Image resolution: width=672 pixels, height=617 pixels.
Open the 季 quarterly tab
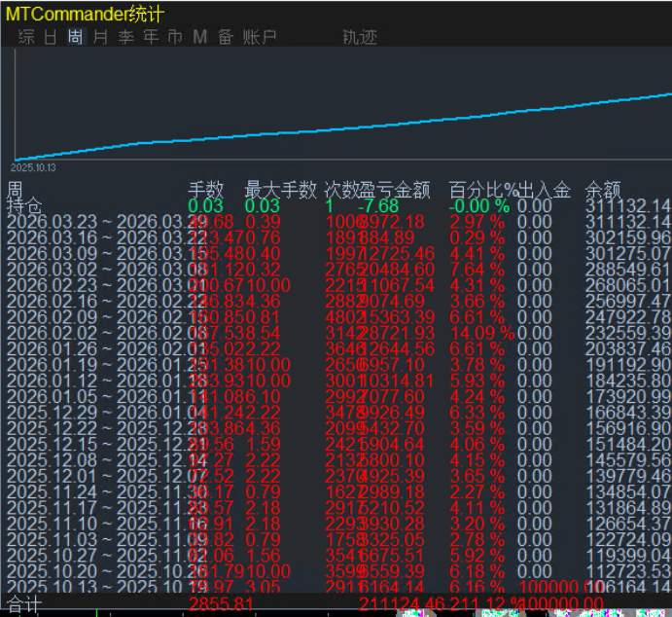126,37
